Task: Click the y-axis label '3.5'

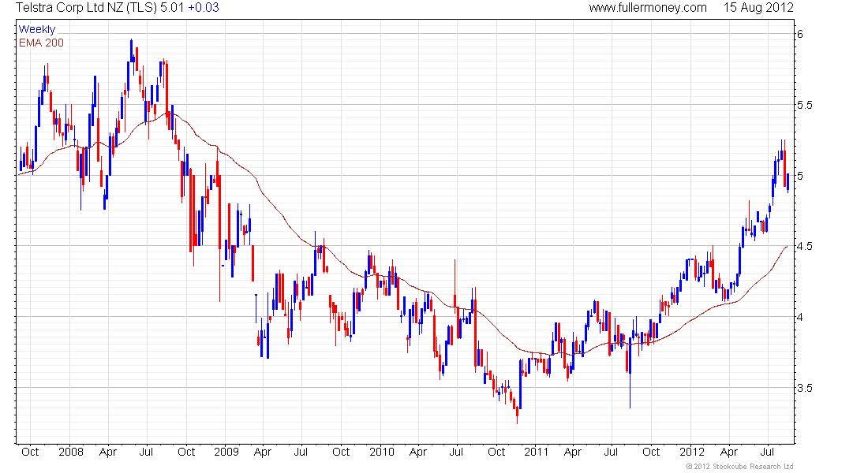Action: pos(804,388)
